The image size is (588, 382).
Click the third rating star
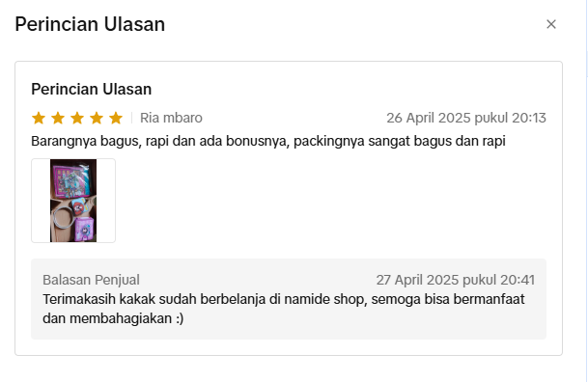(77, 118)
